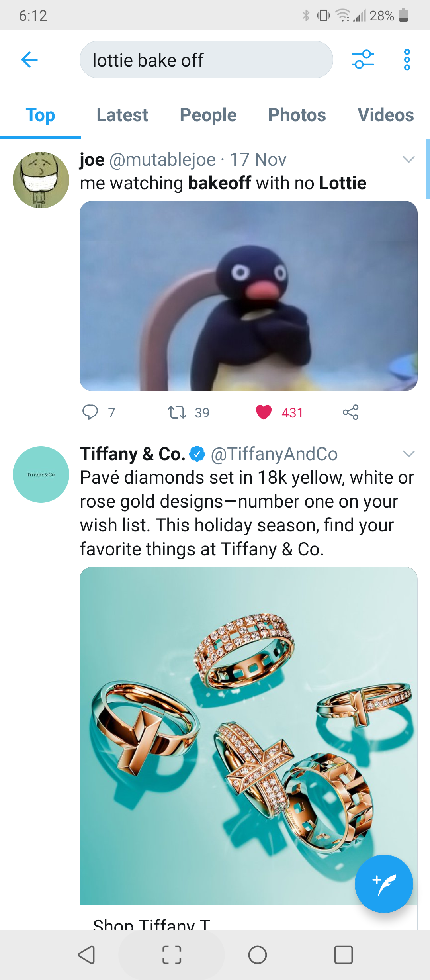Tap the Android home navigation button

click(x=257, y=955)
